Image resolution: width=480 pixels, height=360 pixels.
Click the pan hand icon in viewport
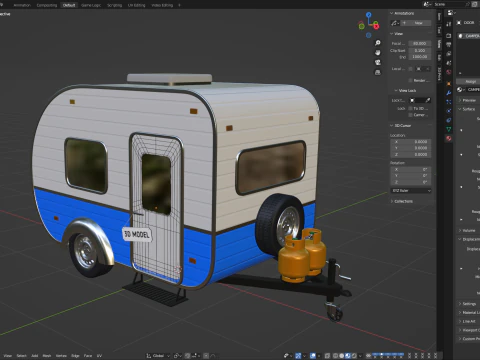pos(378,53)
